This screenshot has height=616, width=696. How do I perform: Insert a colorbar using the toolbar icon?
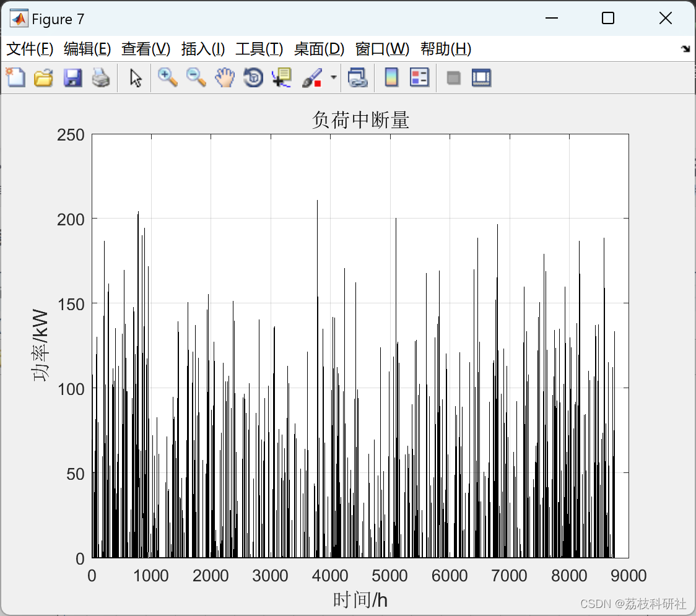391,77
